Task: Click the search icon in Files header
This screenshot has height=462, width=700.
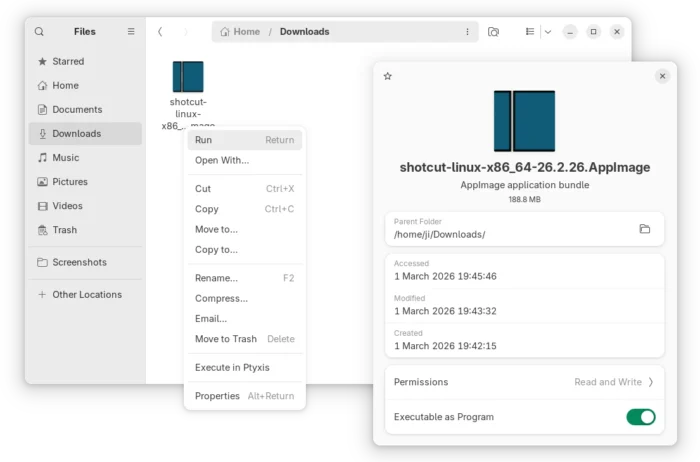Action: (x=39, y=32)
